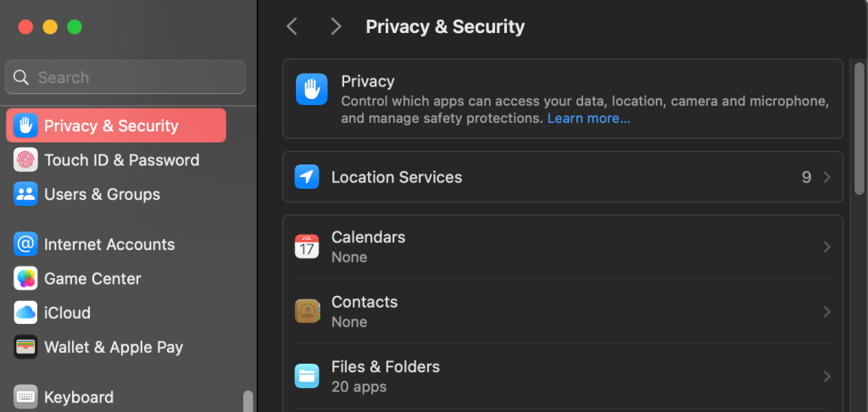Focus the Search settings field

[x=125, y=77]
